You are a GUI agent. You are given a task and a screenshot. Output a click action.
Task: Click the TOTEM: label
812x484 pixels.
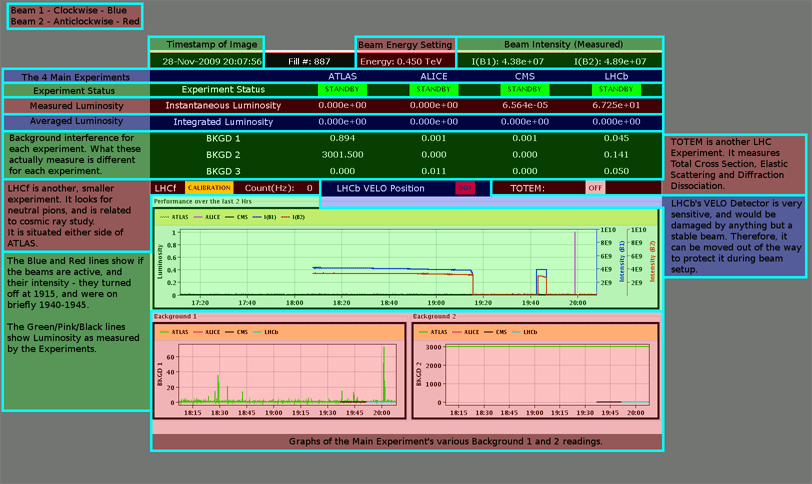click(x=527, y=188)
